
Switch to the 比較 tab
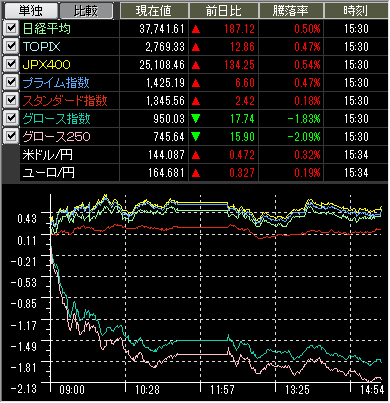[x=86, y=11]
